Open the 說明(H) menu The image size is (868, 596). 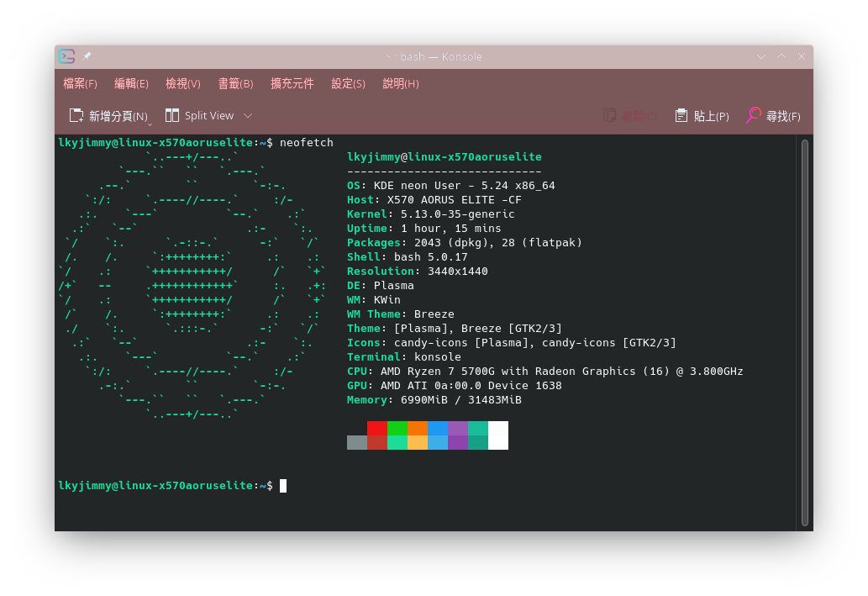[400, 83]
